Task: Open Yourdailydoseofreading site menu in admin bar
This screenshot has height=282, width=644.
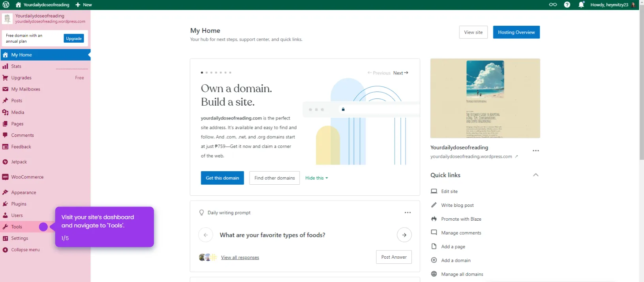Action: pos(42,5)
